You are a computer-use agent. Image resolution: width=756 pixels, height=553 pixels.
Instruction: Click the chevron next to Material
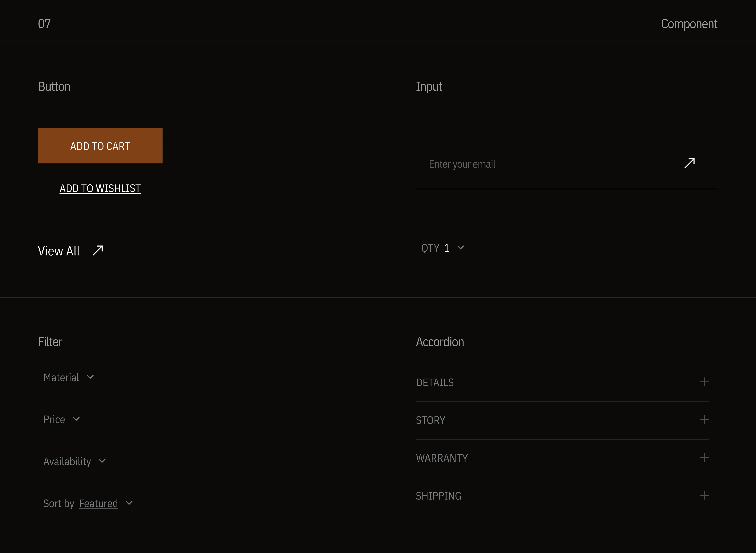(90, 377)
